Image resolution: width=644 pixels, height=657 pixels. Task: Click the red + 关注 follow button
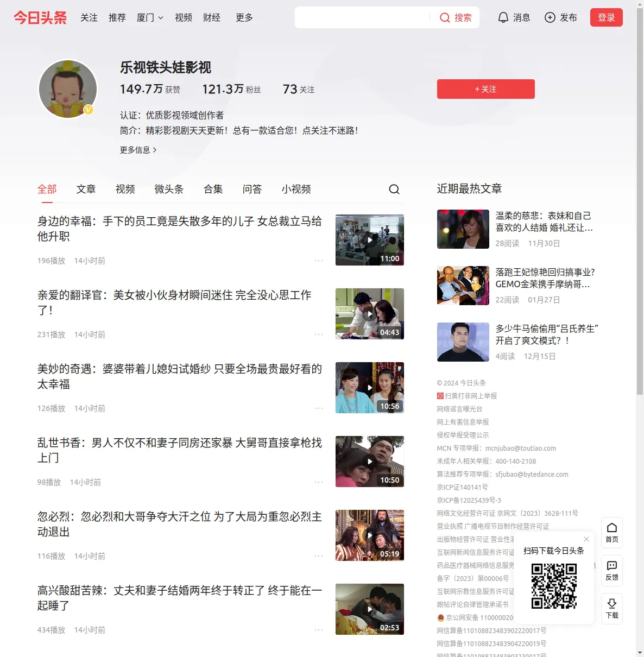(x=486, y=89)
